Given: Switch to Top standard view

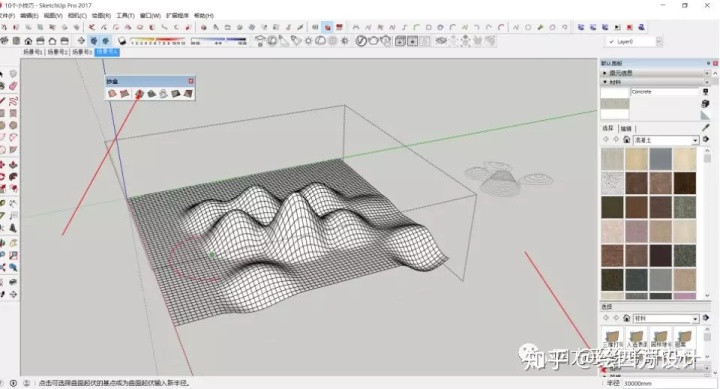Looking at the screenshot, I should point(17,41).
